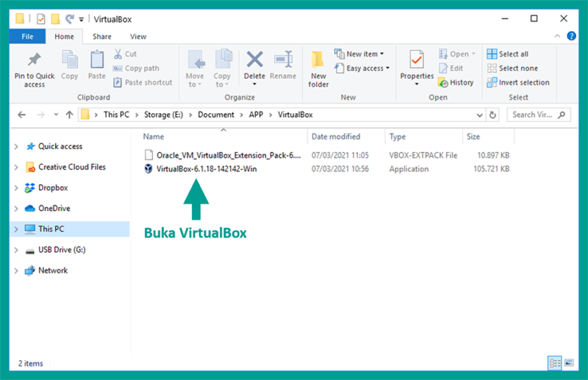Click Select none
Image resolution: width=588 pixels, height=380 pixels.
tap(512, 68)
